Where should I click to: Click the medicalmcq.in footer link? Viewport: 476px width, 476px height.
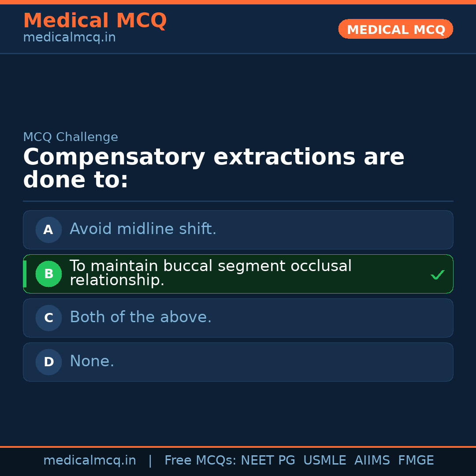pos(89,461)
